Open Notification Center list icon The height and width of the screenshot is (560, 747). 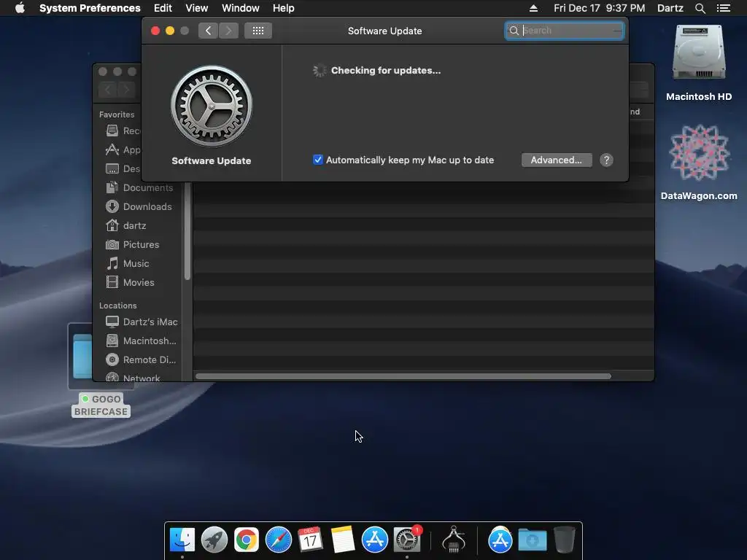[x=724, y=8]
